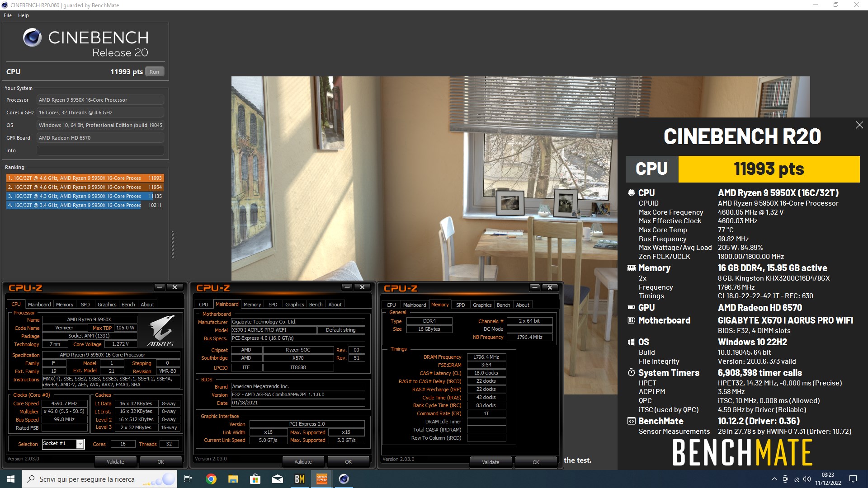Open Mainboard tab in first CPU-Z window
This screenshot has height=488, width=868.
pyautogui.click(x=39, y=305)
